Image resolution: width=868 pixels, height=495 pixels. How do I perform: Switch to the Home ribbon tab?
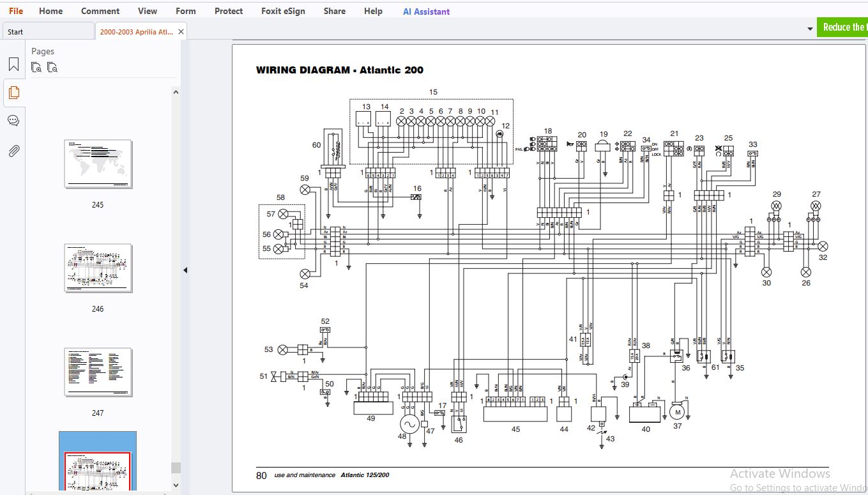51,11
